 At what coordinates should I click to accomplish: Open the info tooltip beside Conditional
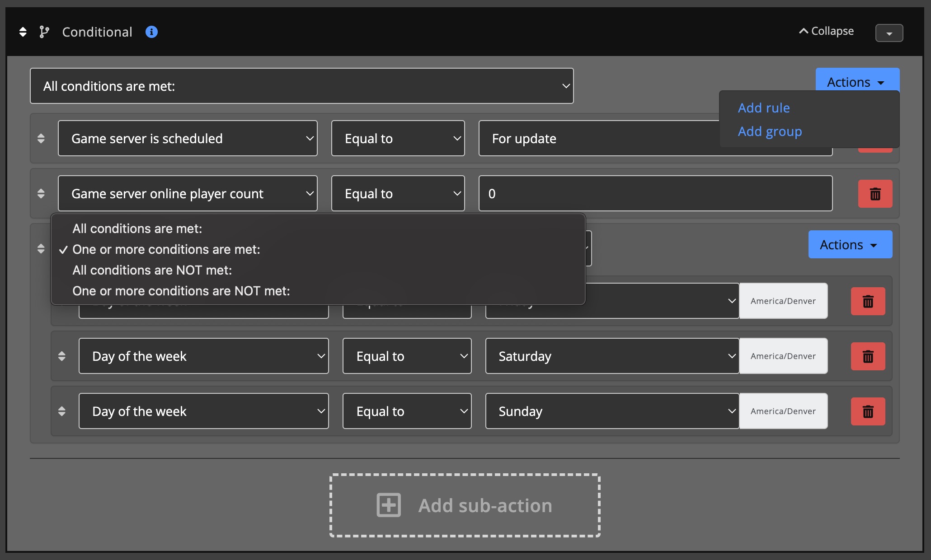151,32
